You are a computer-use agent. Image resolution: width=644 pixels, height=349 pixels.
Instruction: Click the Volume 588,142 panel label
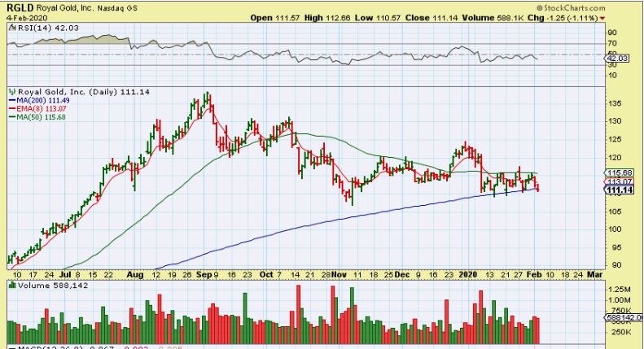(53, 286)
